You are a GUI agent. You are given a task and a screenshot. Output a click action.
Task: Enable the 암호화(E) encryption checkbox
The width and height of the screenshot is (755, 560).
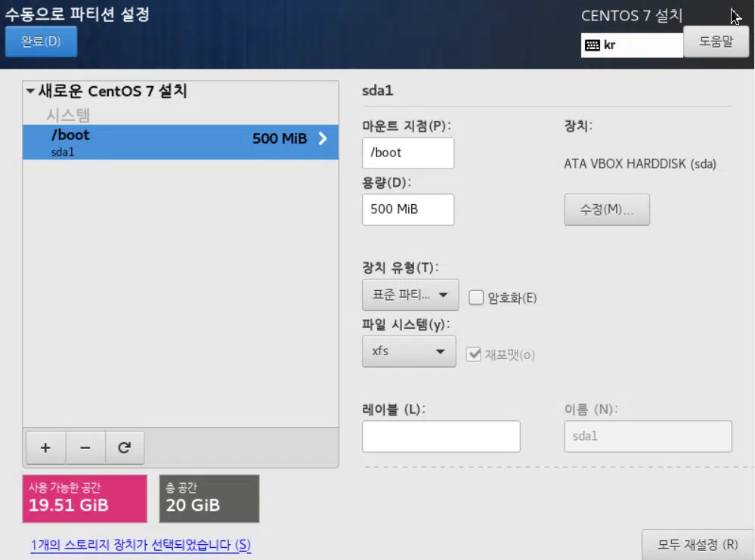coord(476,298)
